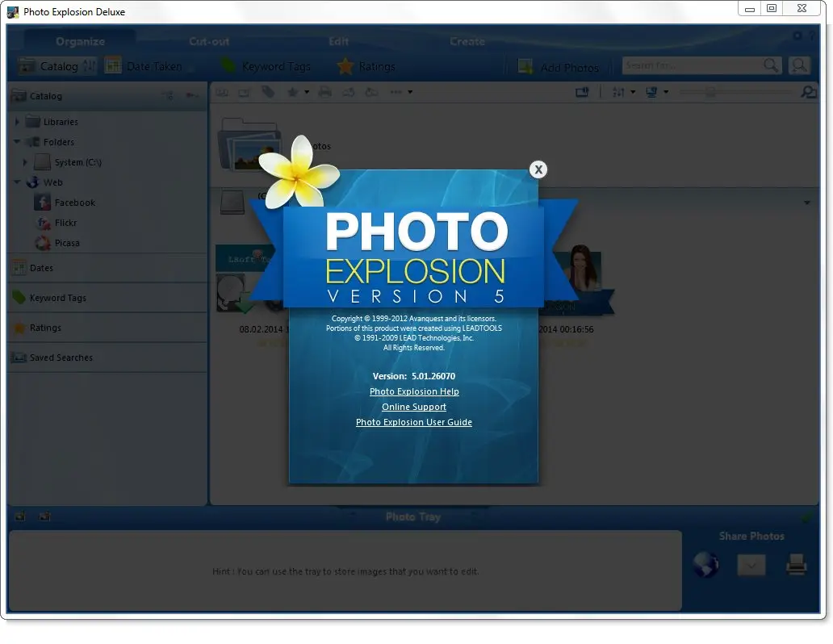Adjust the thumbnail size slider
The image size is (833, 644).
[x=710, y=92]
